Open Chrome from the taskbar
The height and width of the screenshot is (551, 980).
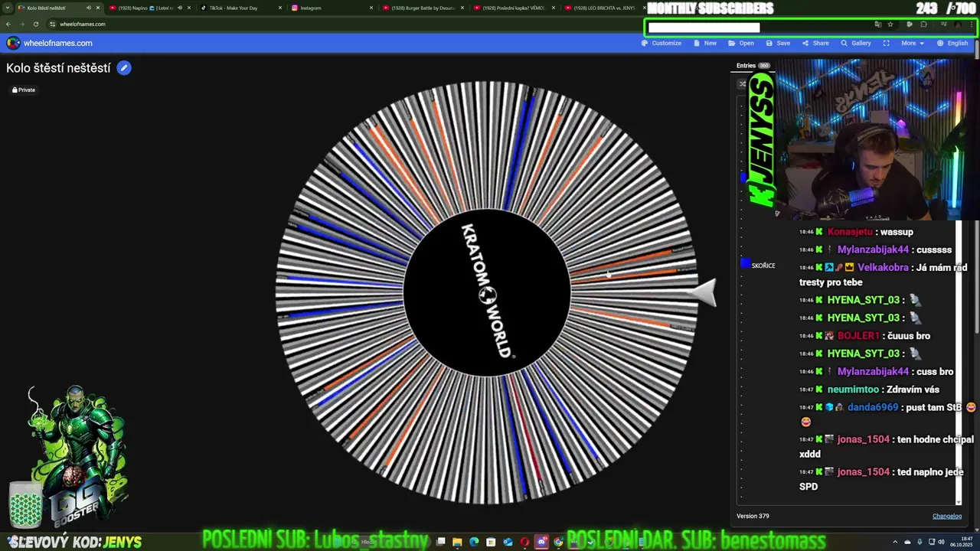(558, 542)
